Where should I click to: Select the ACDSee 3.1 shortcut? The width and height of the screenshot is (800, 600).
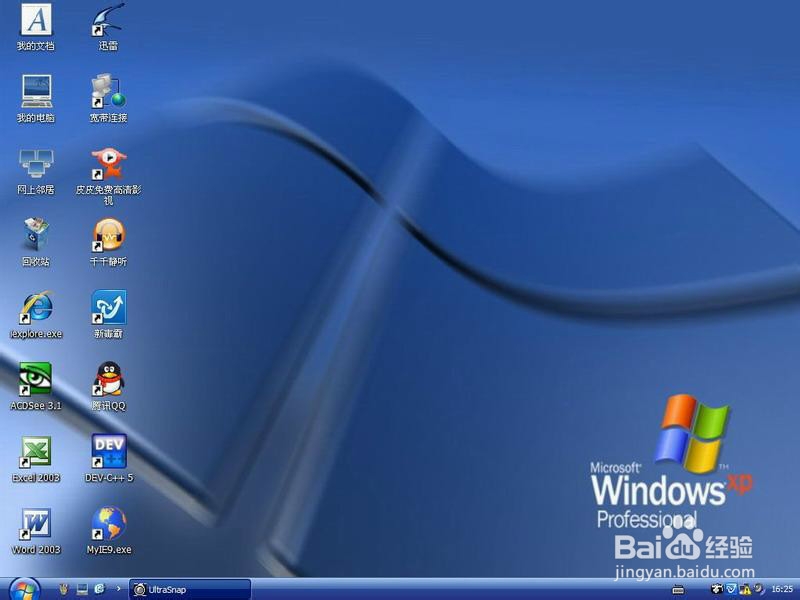36,386
